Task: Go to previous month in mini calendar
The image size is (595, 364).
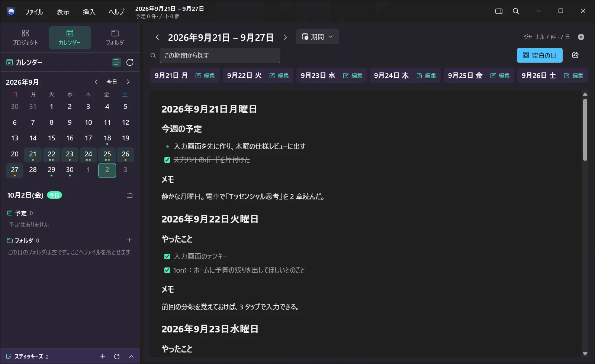Action: pyautogui.click(x=96, y=82)
